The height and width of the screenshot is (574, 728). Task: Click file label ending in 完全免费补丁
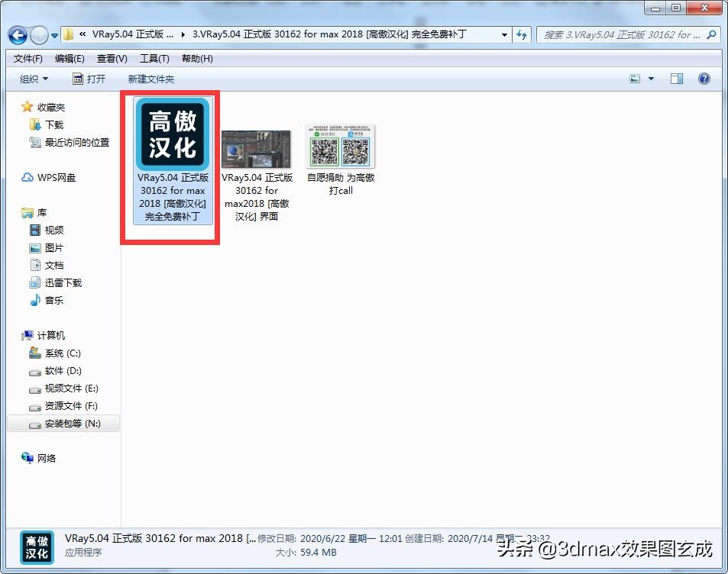pyautogui.click(x=173, y=197)
